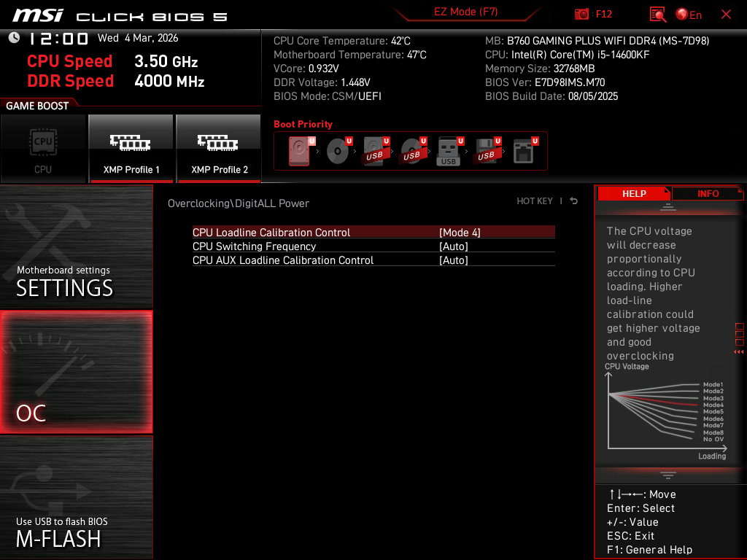Click the BIOS Ver E7D98IMS.M70 value

(570, 82)
